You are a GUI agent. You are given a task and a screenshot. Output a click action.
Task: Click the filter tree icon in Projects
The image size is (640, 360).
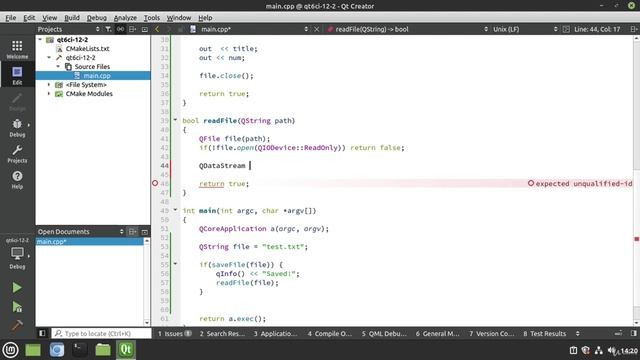[x=108, y=29]
